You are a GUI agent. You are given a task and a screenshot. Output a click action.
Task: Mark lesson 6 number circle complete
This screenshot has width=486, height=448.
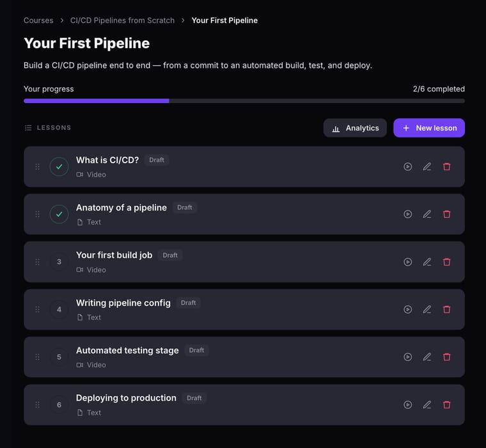click(59, 404)
